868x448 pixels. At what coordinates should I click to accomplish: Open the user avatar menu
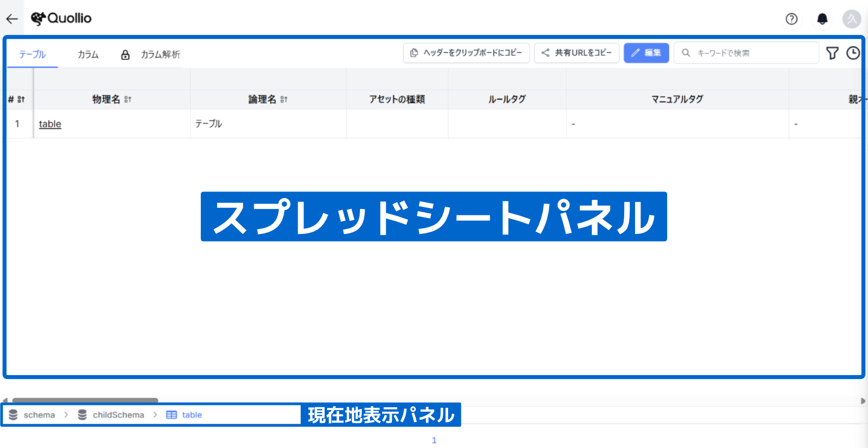coord(852,19)
